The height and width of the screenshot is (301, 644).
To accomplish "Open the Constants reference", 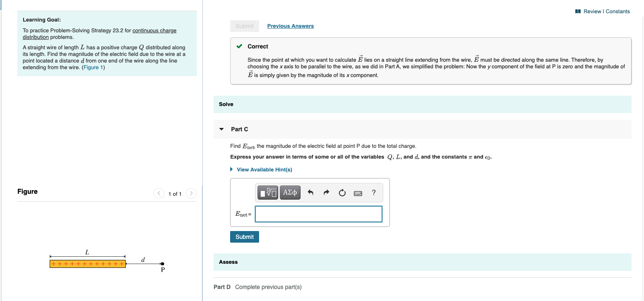I will [x=618, y=11].
